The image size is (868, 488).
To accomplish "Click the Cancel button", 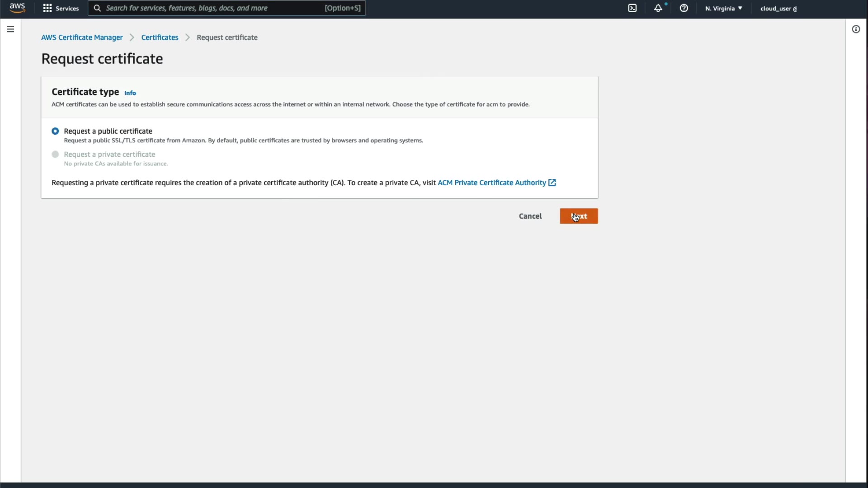I will click(x=530, y=216).
